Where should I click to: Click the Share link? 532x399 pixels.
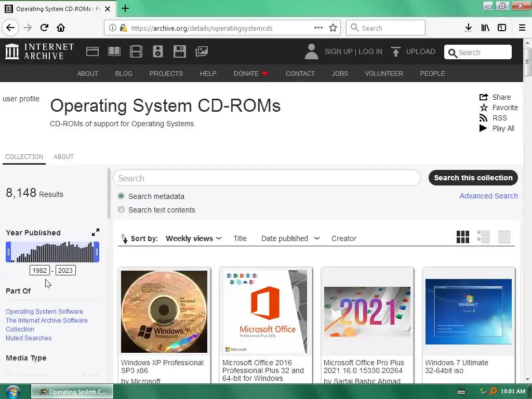[x=495, y=97]
